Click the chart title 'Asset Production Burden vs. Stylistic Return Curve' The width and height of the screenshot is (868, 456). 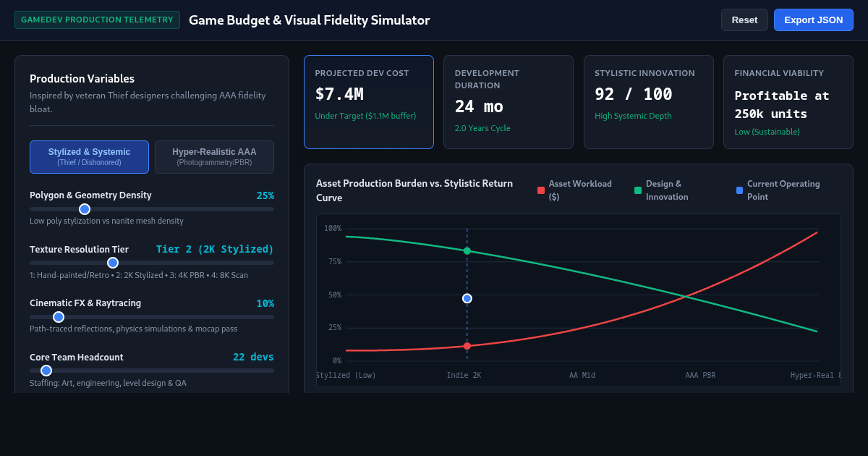414,190
